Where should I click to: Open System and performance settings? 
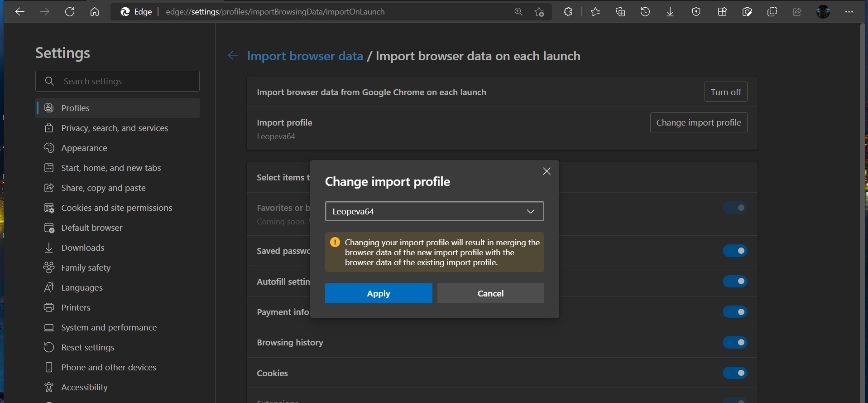(118, 327)
